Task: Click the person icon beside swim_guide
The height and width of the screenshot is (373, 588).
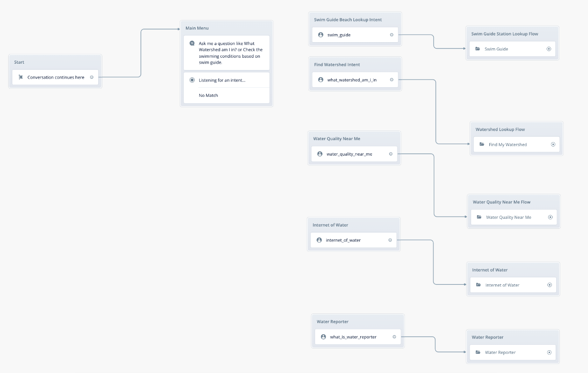Action: (321, 35)
